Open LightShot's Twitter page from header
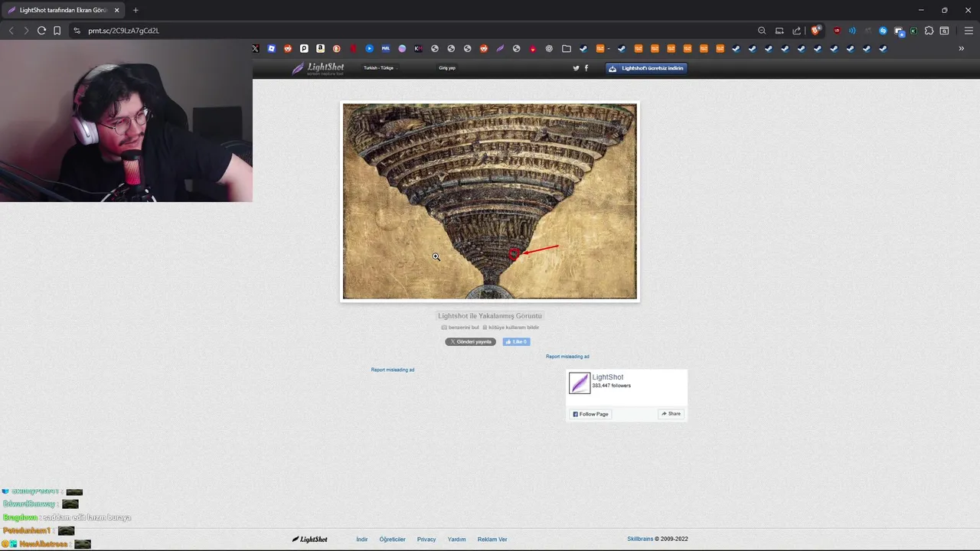The width and height of the screenshot is (980, 551). [x=577, y=68]
